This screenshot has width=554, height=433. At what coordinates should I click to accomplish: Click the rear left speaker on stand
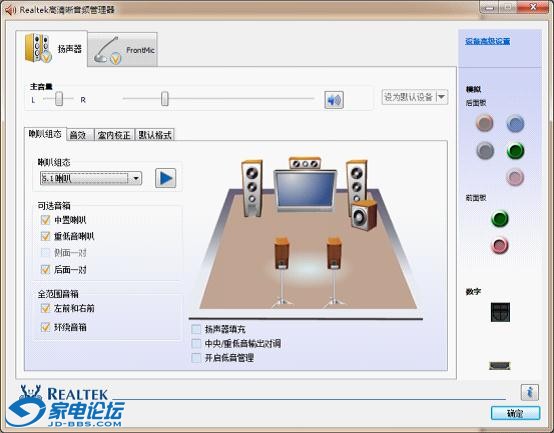coord(282,271)
